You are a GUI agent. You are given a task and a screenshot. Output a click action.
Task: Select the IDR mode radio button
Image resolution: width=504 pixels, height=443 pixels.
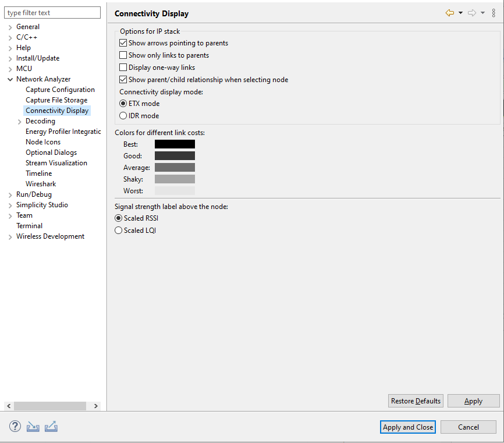click(123, 115)
